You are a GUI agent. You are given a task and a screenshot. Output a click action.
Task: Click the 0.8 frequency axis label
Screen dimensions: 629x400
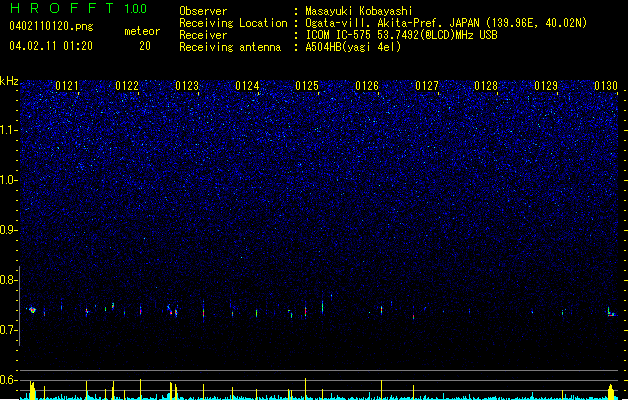tap(9, 280)
